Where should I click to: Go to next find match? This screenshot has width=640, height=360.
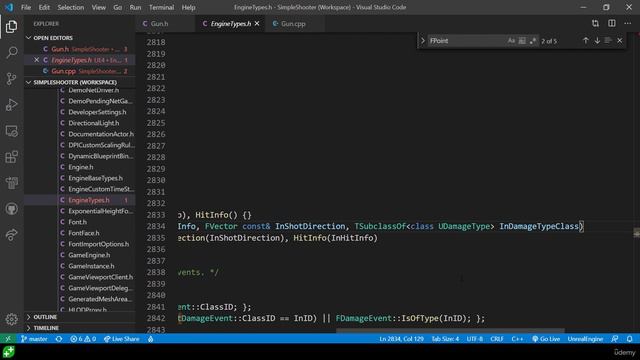coord(597,40)
